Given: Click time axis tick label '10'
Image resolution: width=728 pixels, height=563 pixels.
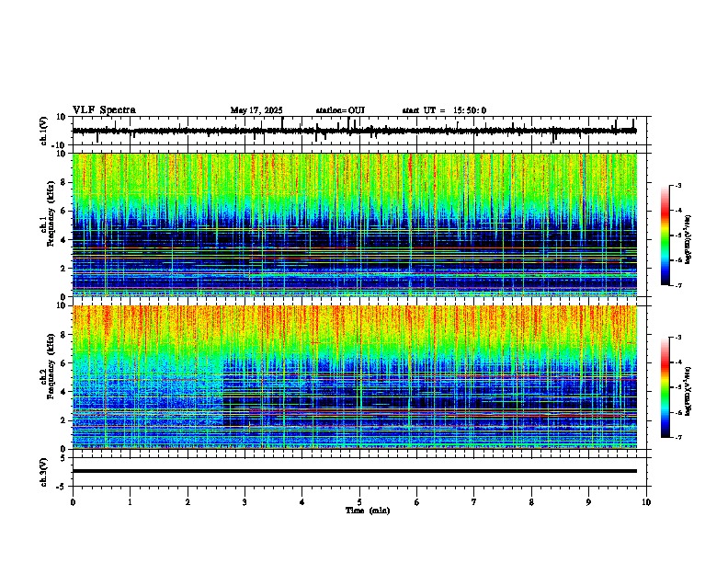Looking at the screenshot, I should [646, 502].
